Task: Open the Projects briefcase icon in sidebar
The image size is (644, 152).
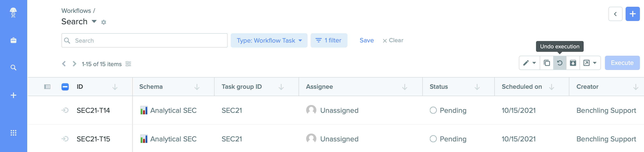Action: click(x=13, y=40)
